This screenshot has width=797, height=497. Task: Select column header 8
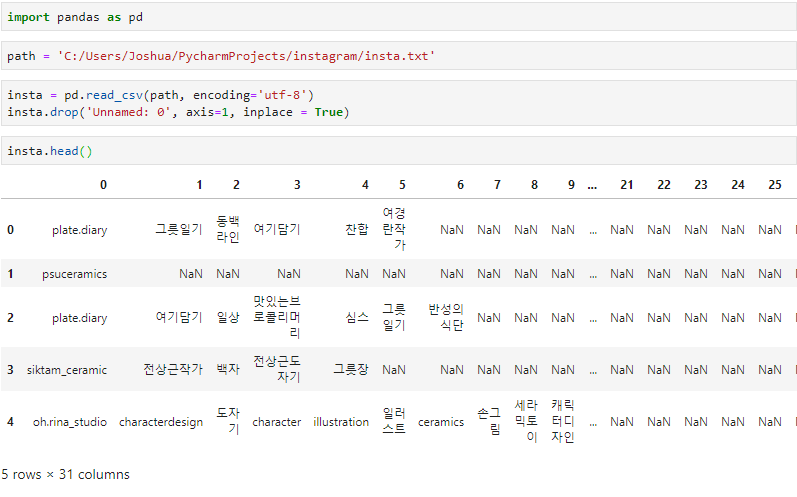534,185
